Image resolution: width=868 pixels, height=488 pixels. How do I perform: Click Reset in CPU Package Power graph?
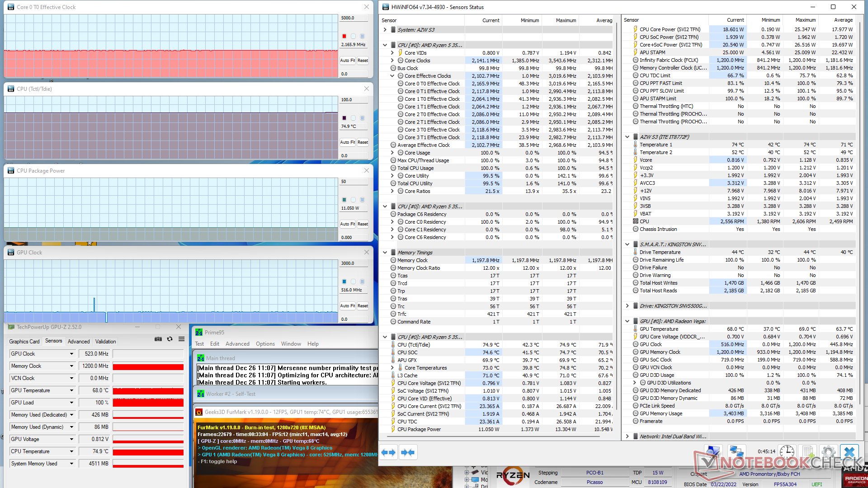click(x=363, y=224)
